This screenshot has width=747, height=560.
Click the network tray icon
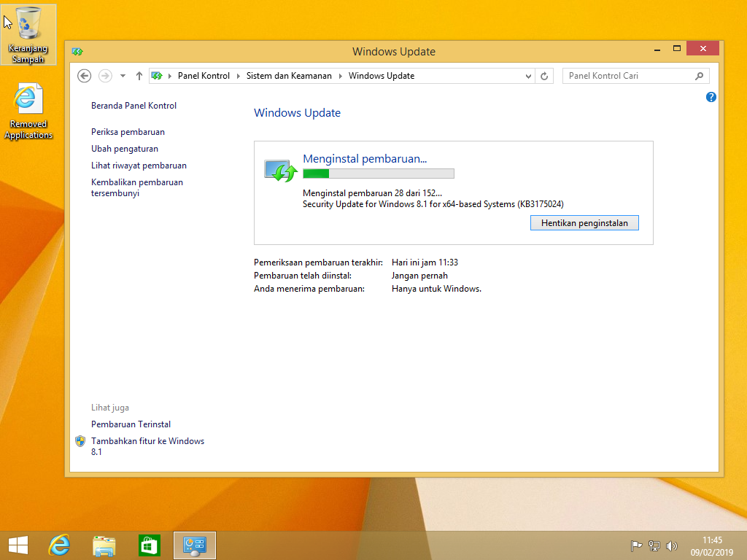[654, 545]
